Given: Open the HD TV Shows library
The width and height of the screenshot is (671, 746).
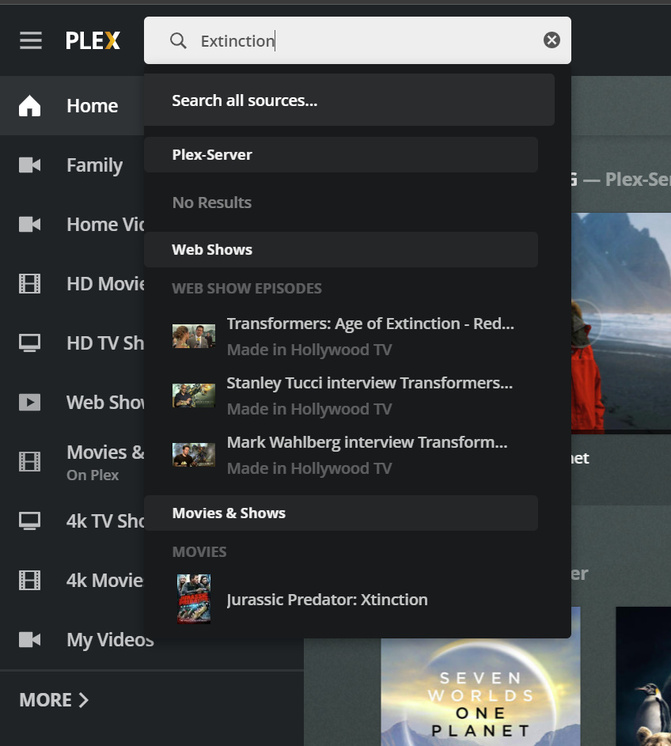Looking at the screenshot, I should click(72, 343).
